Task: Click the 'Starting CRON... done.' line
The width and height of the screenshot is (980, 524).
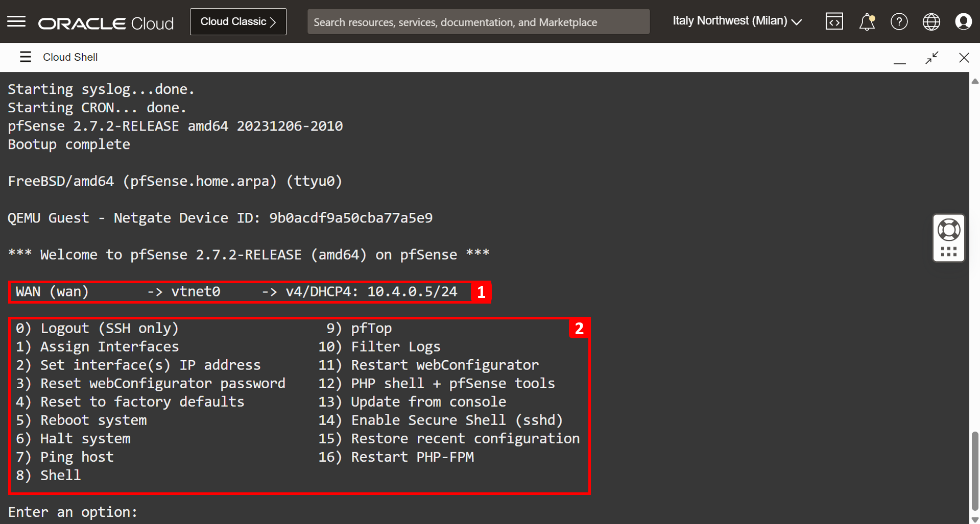Action: pos(97,108)
